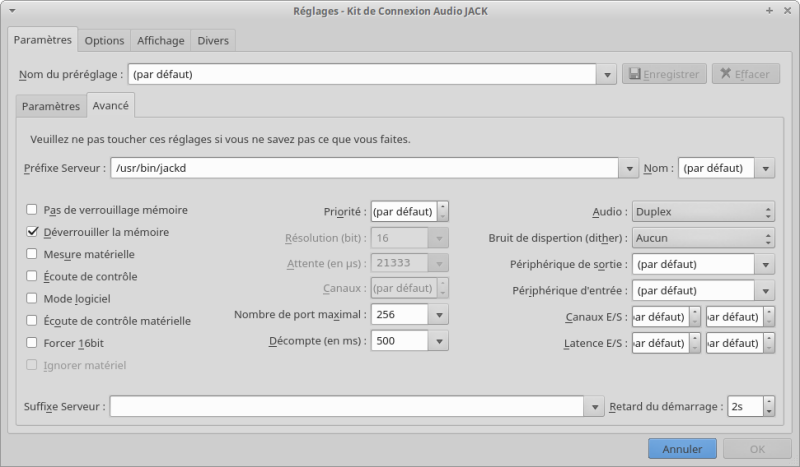Image resolution: width=800 pixels, height=467 pixels.
Task: Open Nombre de port maximal dropdown
Action: pos(439,315)
